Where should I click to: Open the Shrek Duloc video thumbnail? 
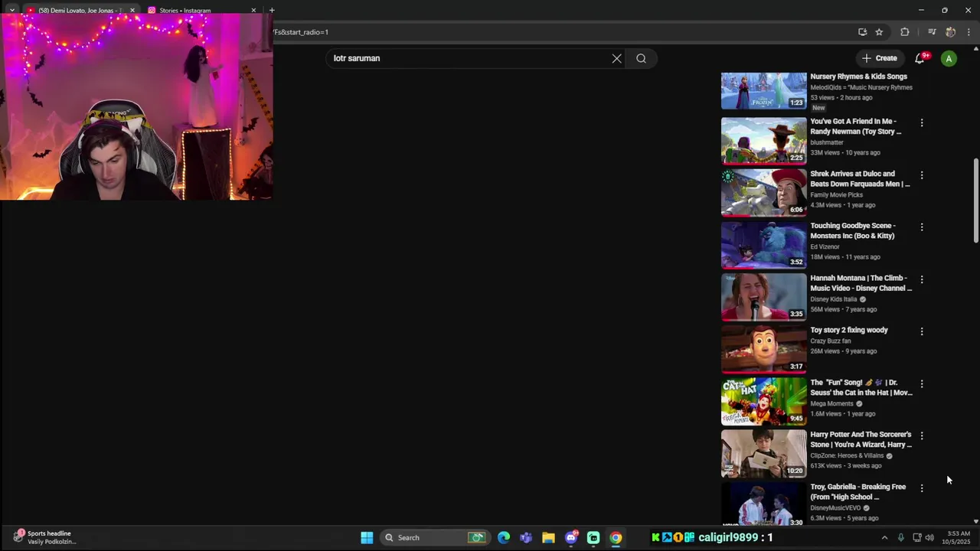click(763, 193)
